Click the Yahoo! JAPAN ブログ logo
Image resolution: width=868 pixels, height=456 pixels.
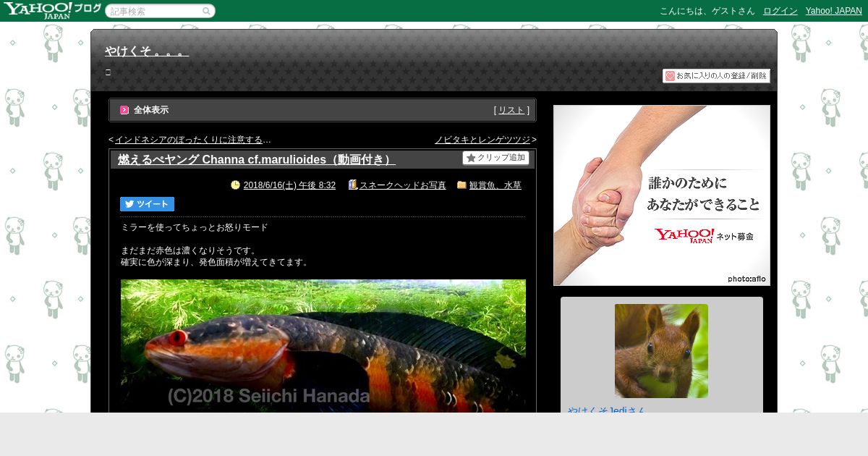52,10
